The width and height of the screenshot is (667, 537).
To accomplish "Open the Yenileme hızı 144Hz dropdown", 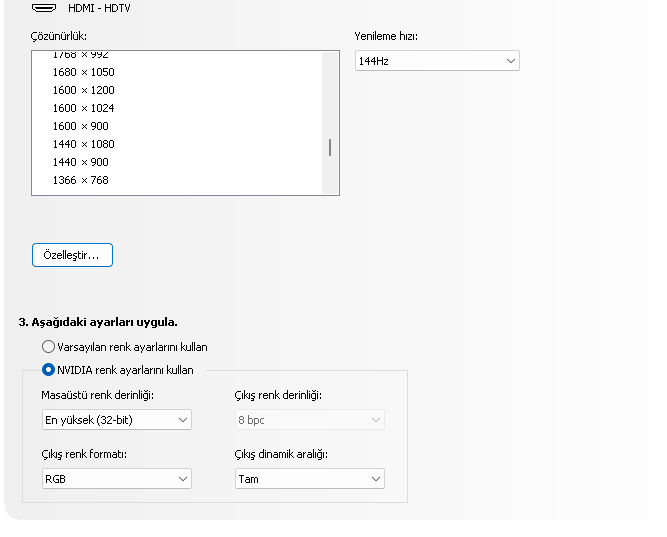I will pyautogui.click(x=437, y=61).
